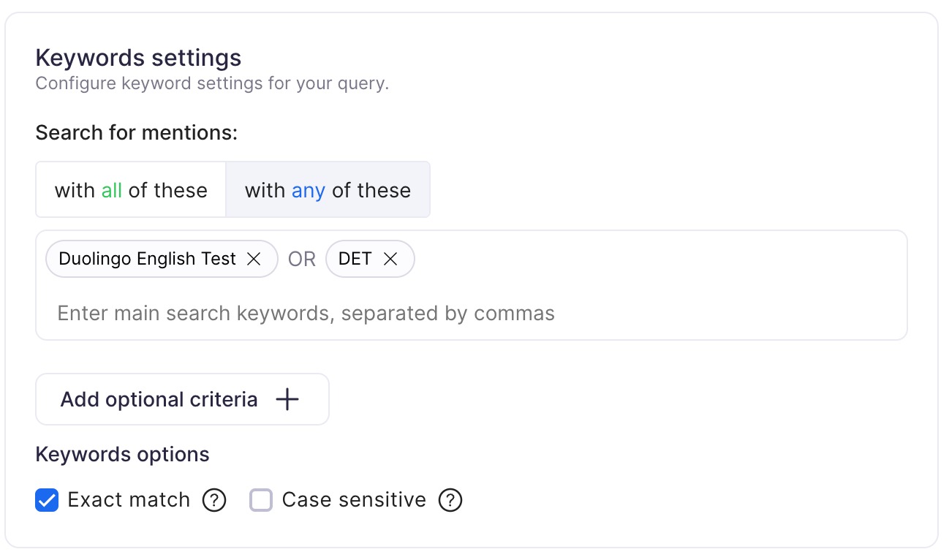Remove the Duolingo English Test keyword

(x=254, y=259)
